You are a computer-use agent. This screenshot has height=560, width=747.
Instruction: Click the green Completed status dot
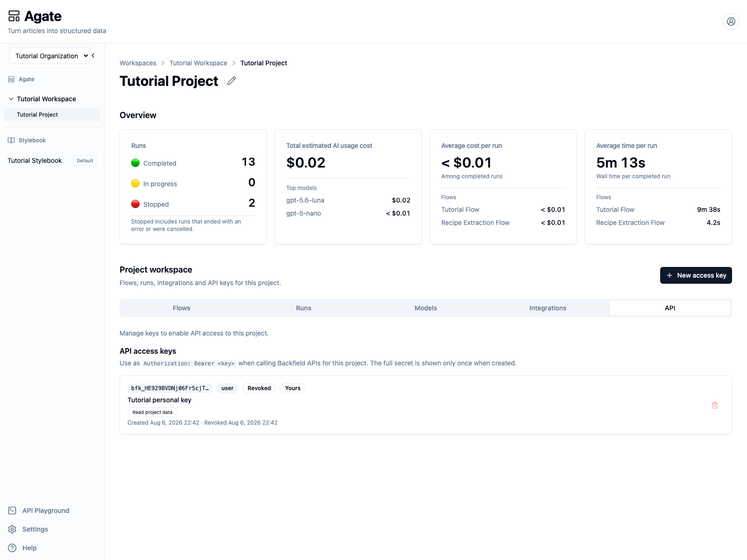(x=135, y=163)
